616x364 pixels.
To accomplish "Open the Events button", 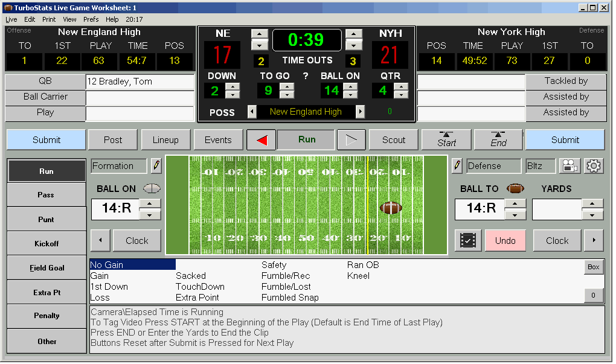I will pyautogui.click(x=218, y=140).
